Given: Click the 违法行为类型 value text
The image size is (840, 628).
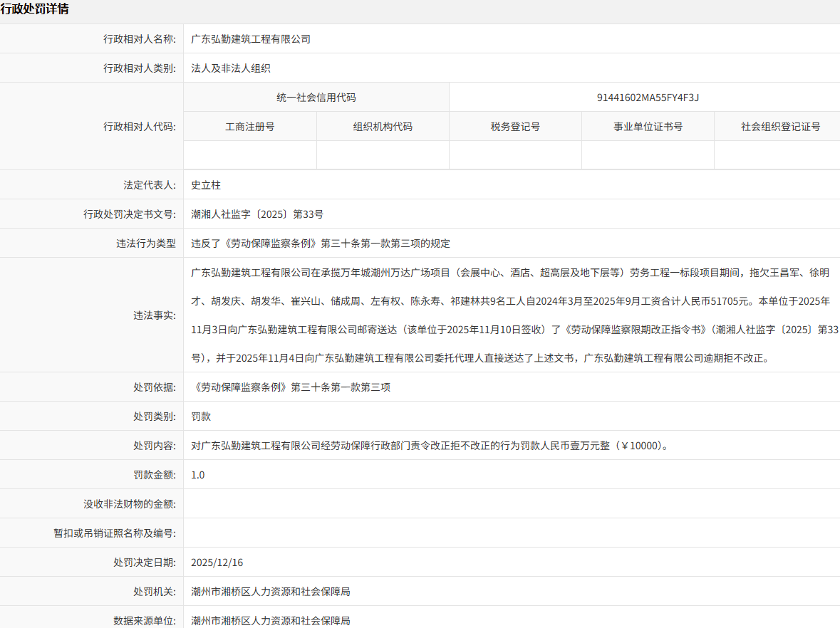Looking at the screenshot, I should point(321,244).
